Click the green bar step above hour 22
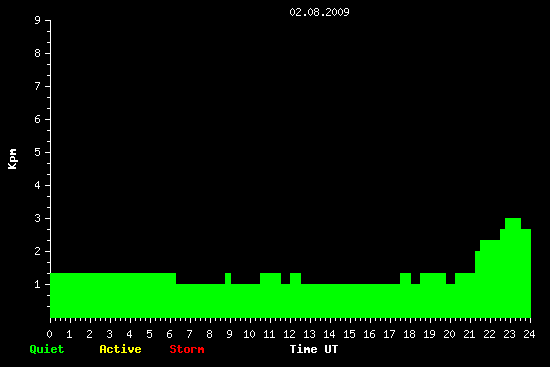This screenshot has height=367, width=550. (x=490, y=279)
